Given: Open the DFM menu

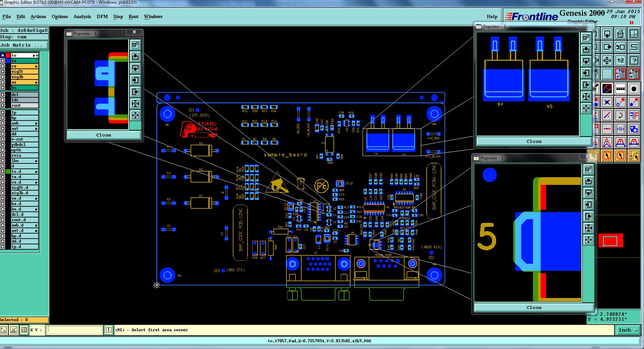Looking at the screenshot, I should 102,16.
